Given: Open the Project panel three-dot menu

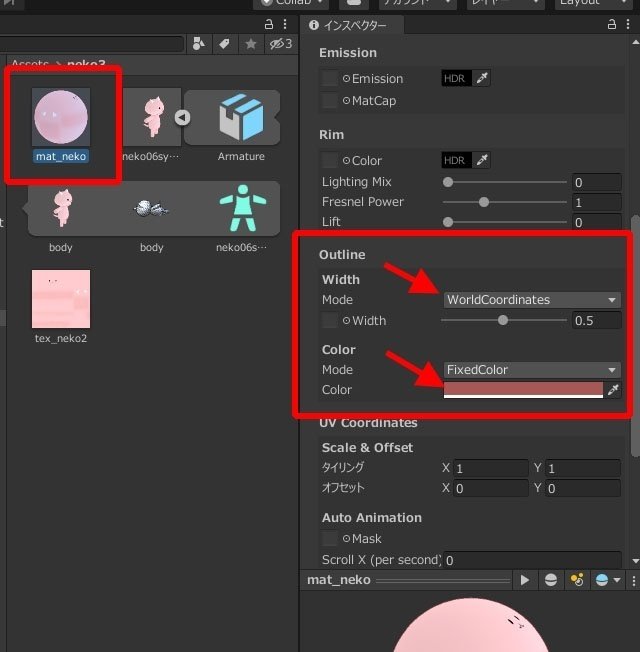Looking at the screenshot, I should pyautogui.click(x=285, y=24).
